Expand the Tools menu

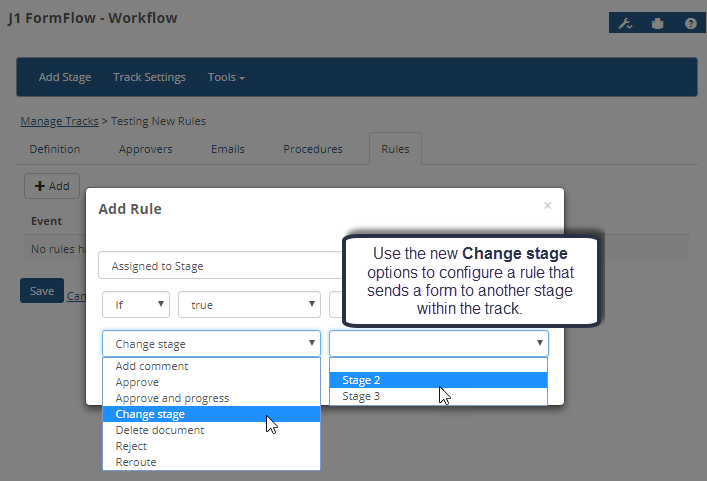coord(226,77)
